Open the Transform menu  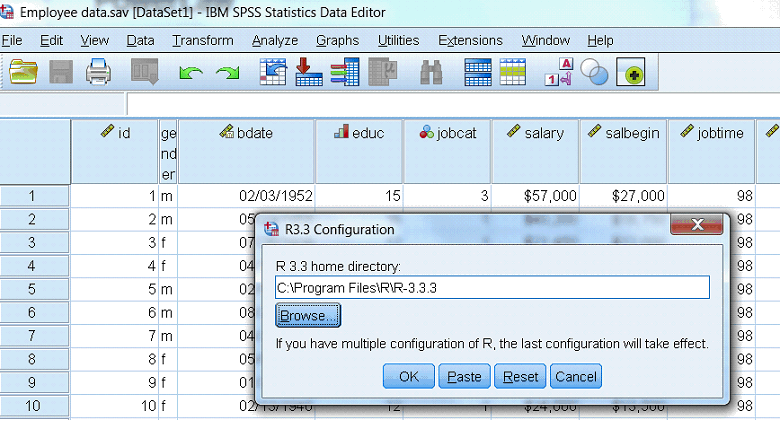[203, 40]
